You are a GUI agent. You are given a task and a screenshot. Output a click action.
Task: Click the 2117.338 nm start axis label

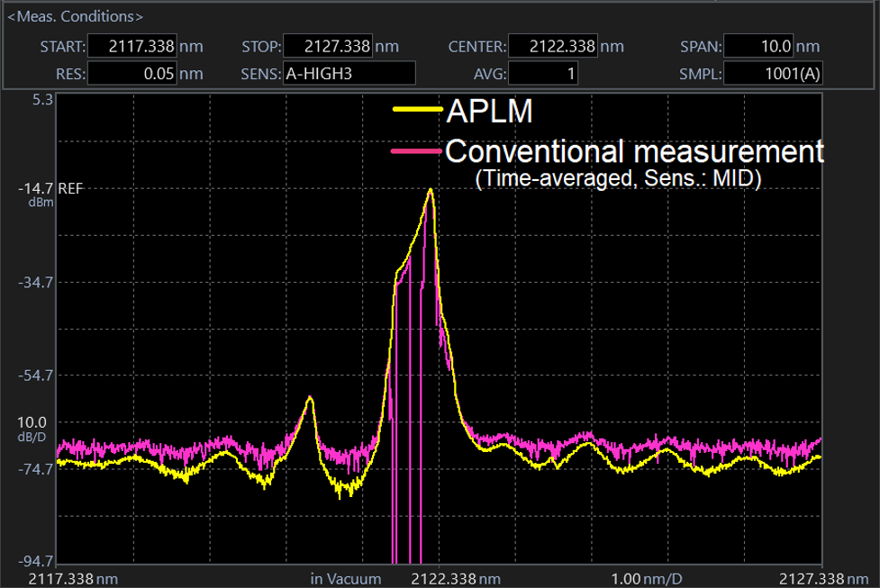click(74, 578)
